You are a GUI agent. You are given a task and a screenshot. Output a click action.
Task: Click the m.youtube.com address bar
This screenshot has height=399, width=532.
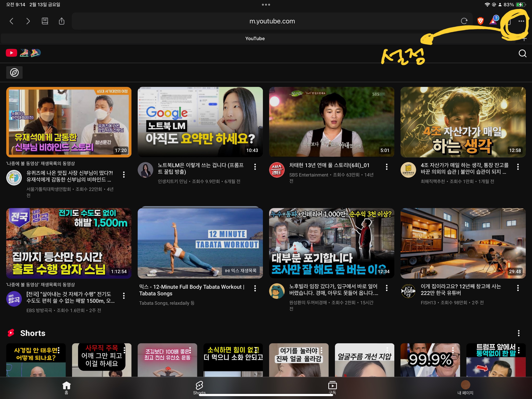(x=272, y=21)
